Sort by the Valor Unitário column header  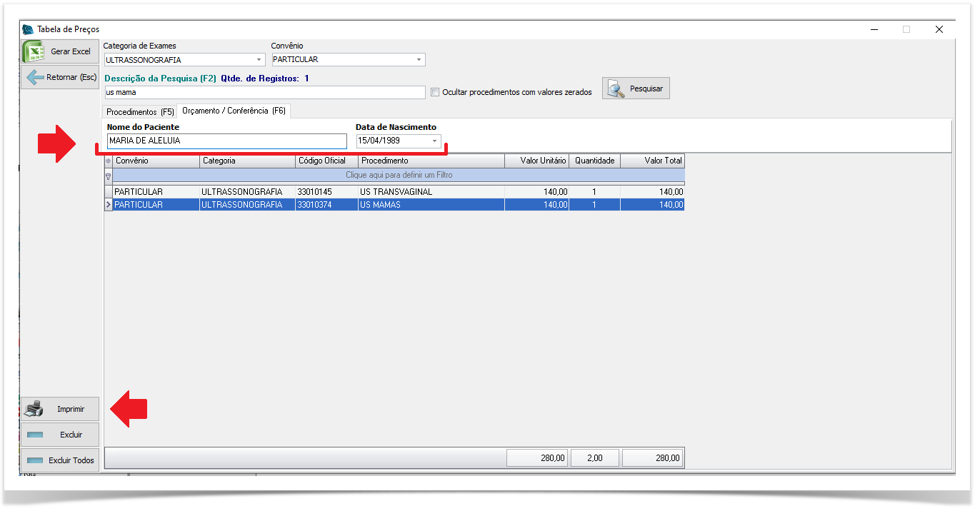point(536,161)
